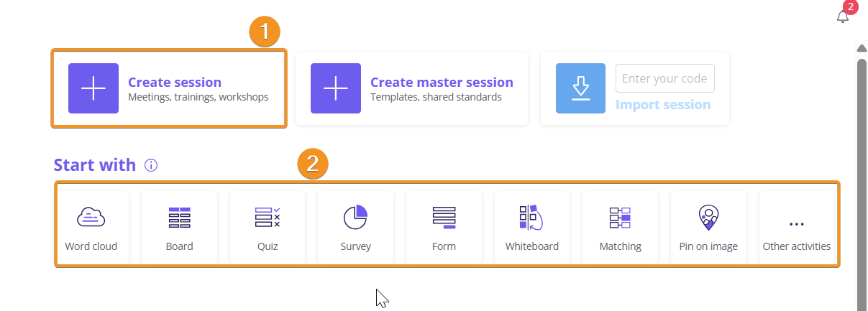Click the Create session title text
868x311 pixels.
click(175, 82)
